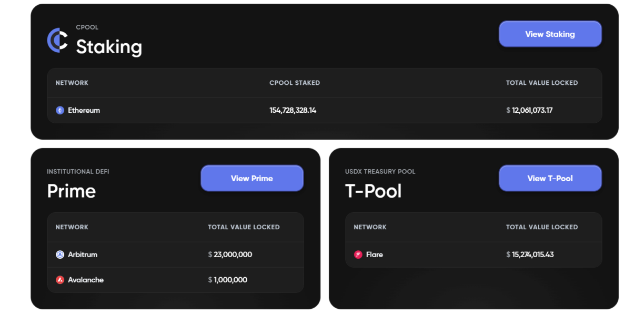Click the circular C emblem beside Staking
644x323 pixels.
(58, 40)
